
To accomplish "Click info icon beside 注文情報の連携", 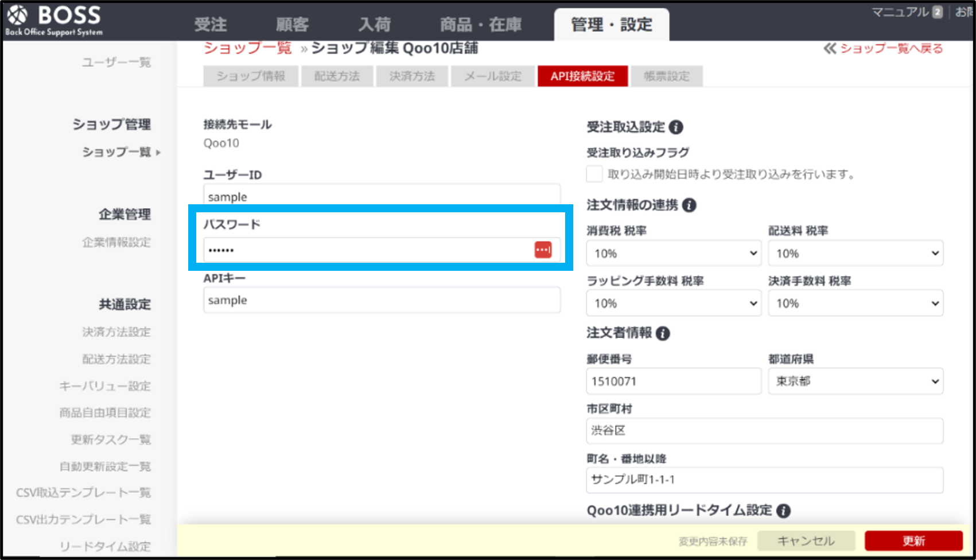I will [x=689, y=205].
